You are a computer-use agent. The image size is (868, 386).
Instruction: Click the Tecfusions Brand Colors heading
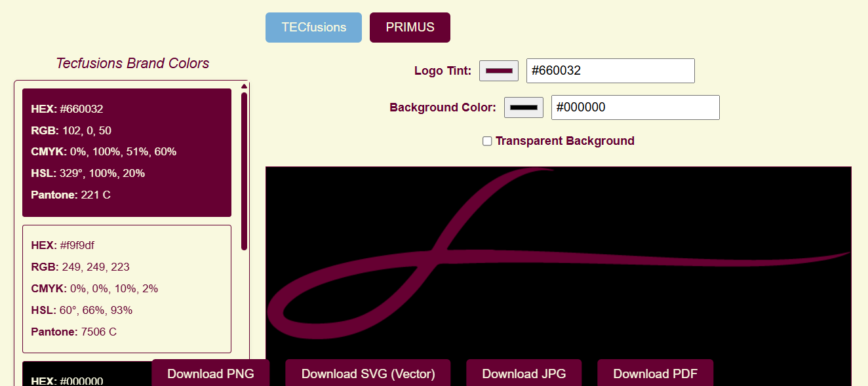[132, 63]
